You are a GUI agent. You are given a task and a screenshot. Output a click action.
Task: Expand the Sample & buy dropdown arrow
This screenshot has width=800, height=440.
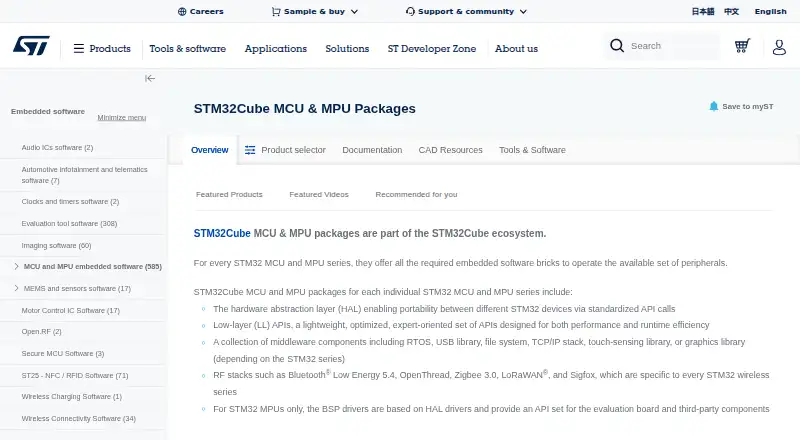(355, 12)
